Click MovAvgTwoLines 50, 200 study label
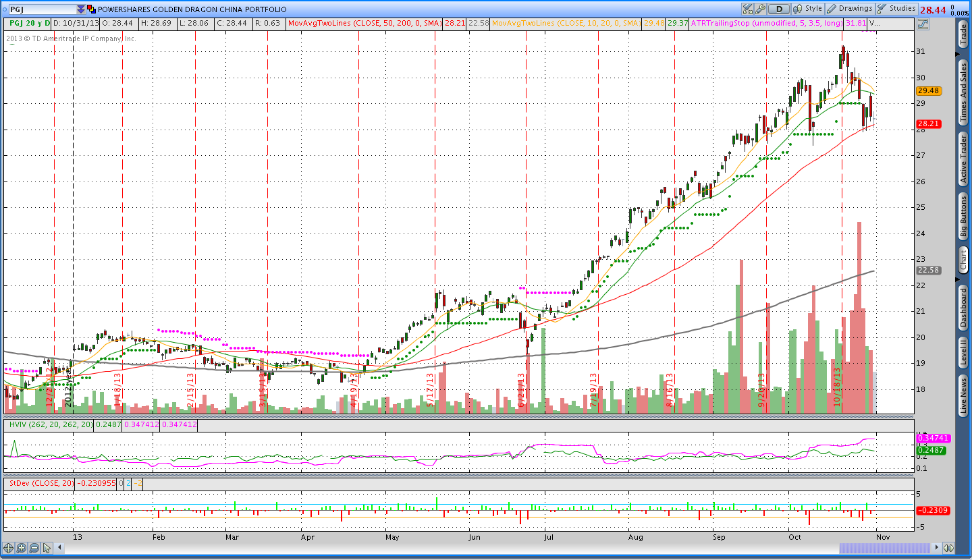Viewport: 972px width, 560px height. click(x=364, y=23)
